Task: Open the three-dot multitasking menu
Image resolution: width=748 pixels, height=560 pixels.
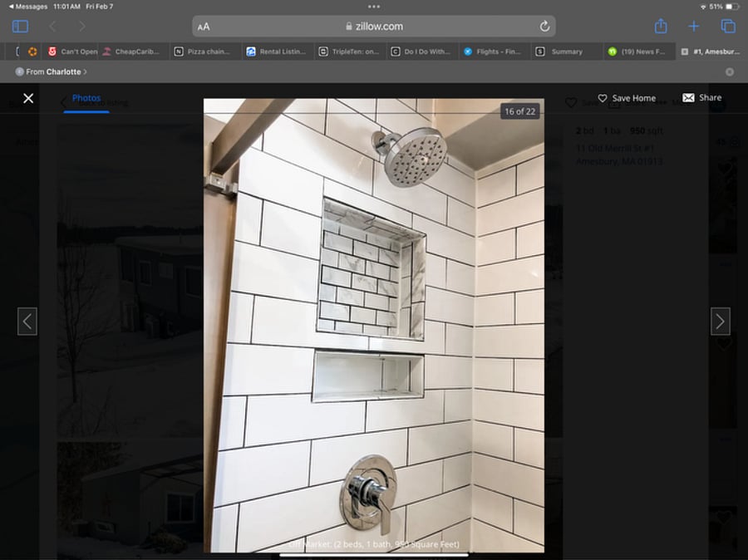Action: click(x=374, y=7)
